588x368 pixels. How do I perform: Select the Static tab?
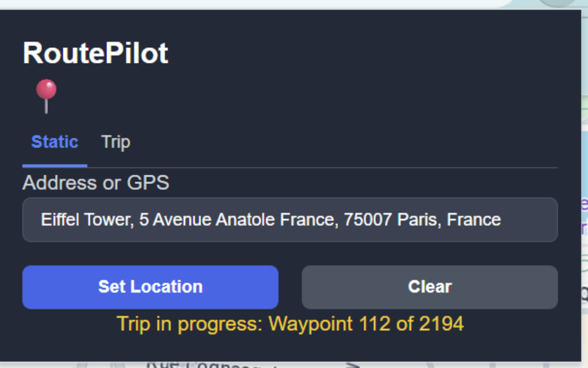click(54, 142)
